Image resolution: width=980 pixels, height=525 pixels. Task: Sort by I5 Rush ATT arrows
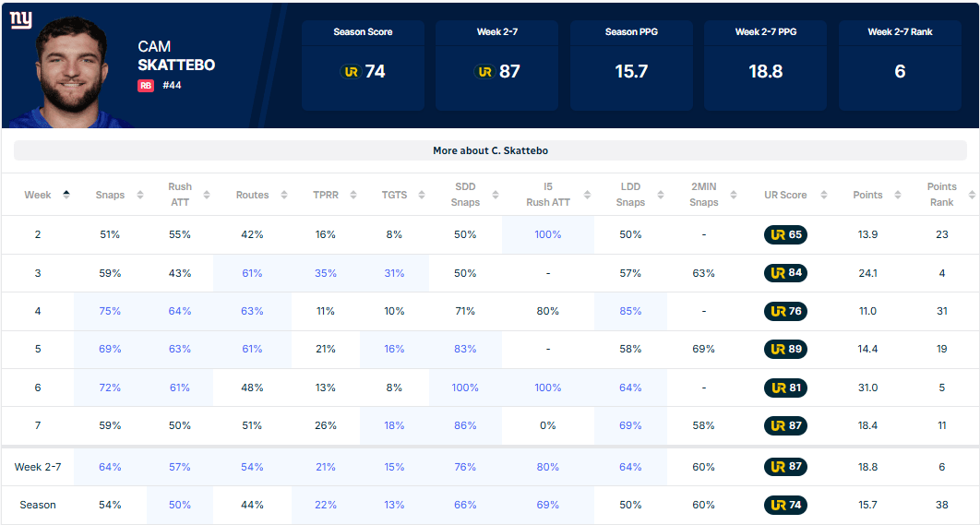(587, 195)
